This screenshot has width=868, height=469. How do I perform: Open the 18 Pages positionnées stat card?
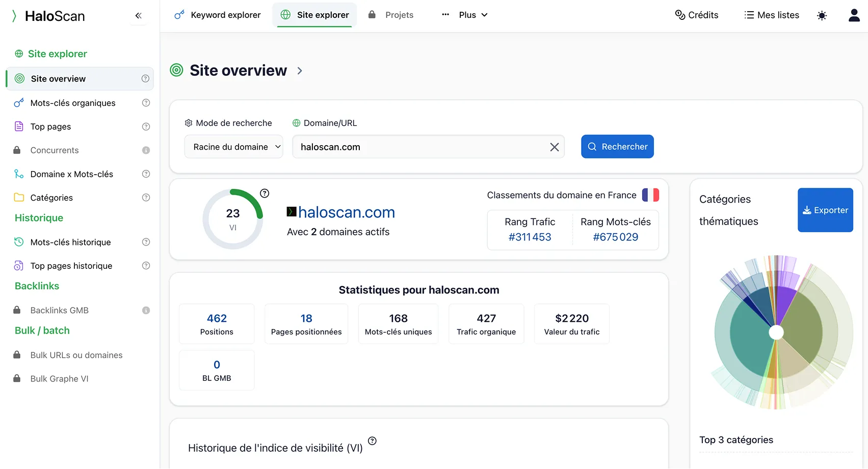pos(306,324)
